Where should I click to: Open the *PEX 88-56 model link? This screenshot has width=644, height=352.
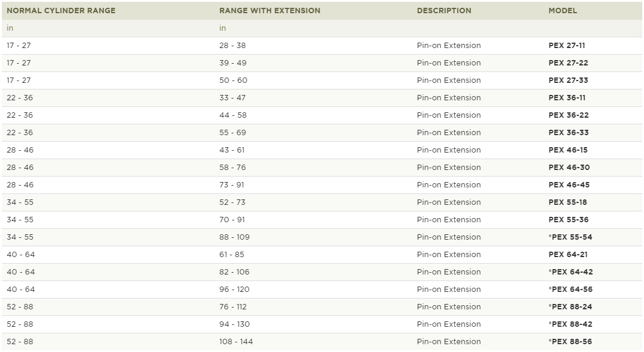point(570,342)
